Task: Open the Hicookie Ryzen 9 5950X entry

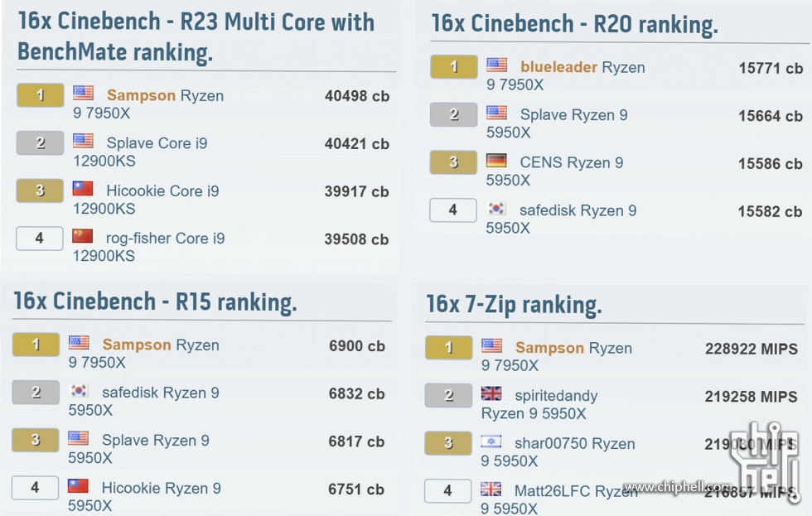Action: click(x=144, y=496)
